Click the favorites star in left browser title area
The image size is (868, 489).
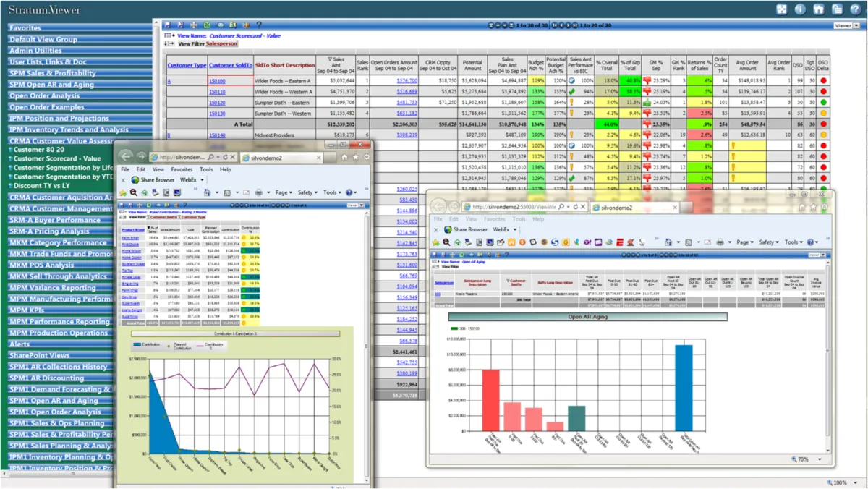(356, 157)
